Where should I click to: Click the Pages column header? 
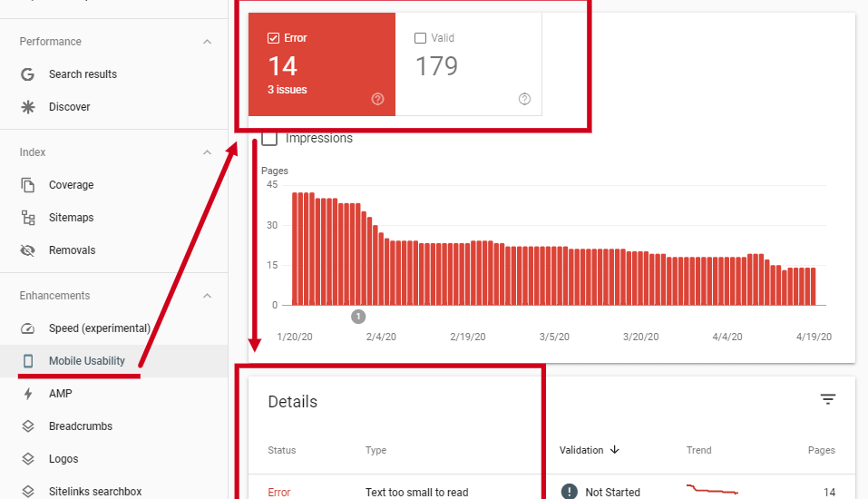pyautogui.click(x=822, y=450)
